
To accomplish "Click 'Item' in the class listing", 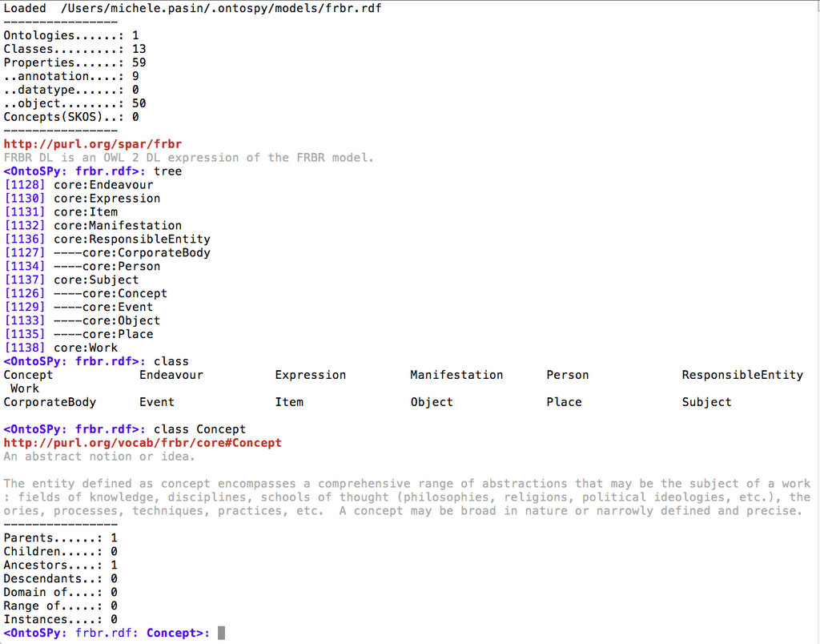I will click(x=289, y=402).
